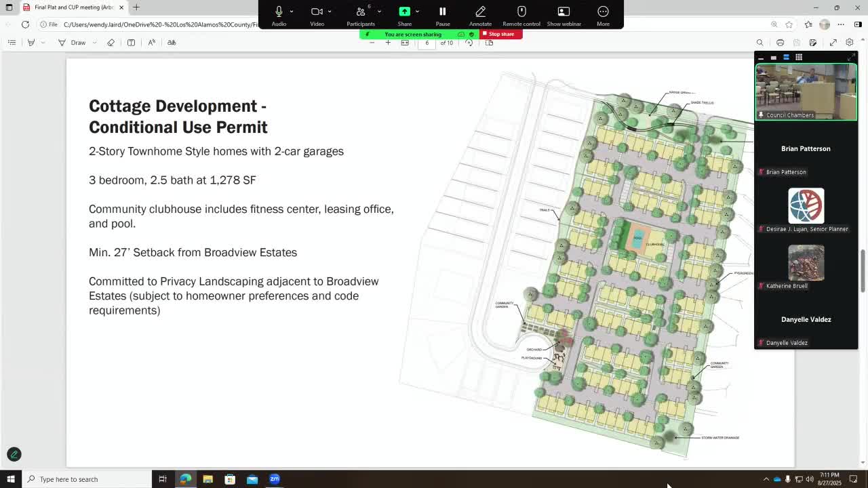Open a new browser tab
The image size is (868, 488).
click(x=136, y=7)
